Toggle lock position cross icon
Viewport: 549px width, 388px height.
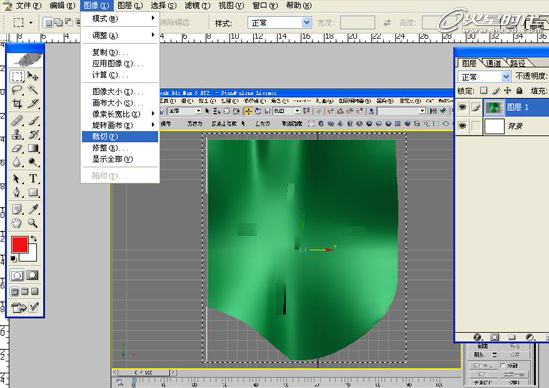507,91
